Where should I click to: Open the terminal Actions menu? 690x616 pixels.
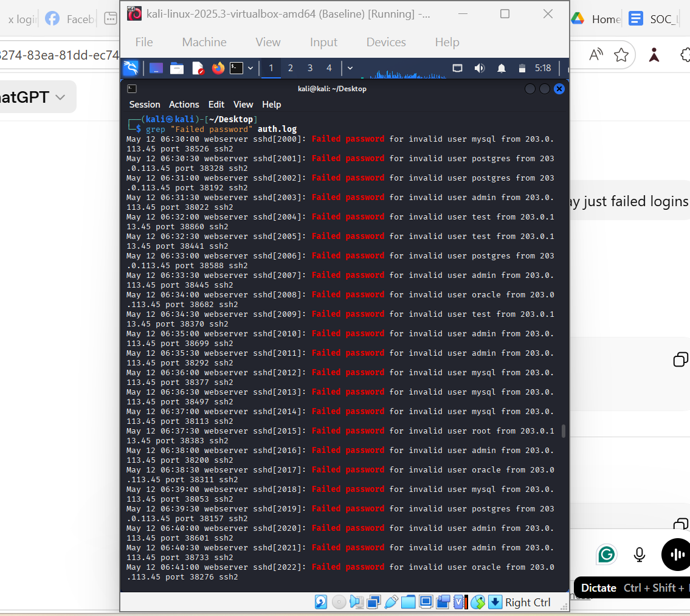pos(184,105)
